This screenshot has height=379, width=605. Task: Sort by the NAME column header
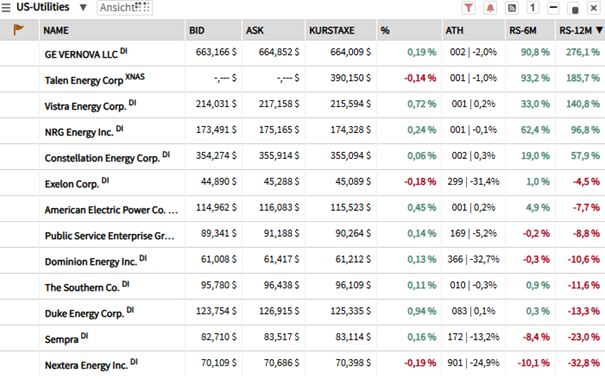[x=56, y=30]
